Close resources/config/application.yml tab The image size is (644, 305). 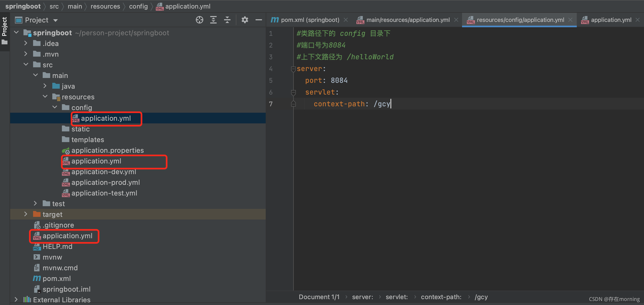(570, 20)
